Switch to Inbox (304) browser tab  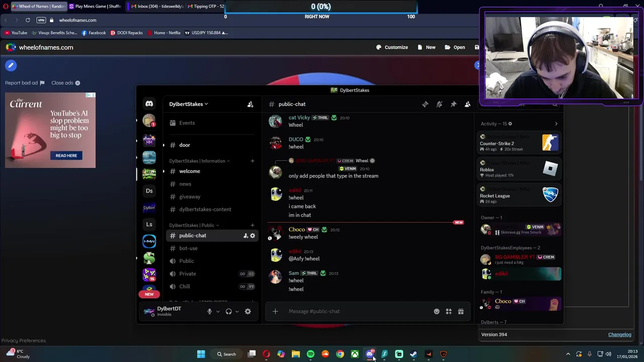pyautogui.click(x=154, y=6)
